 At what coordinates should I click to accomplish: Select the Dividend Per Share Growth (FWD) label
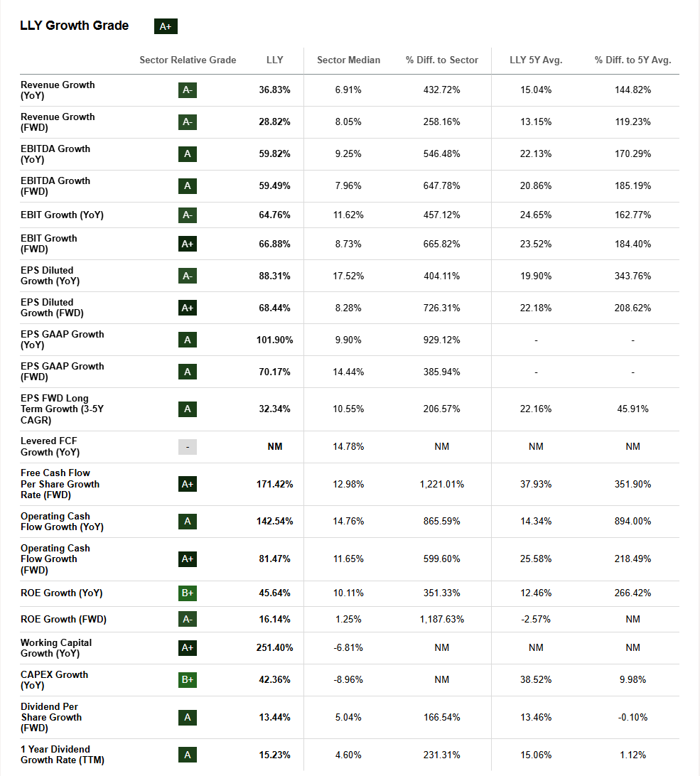pyautogui.click(x=51, y=718)
